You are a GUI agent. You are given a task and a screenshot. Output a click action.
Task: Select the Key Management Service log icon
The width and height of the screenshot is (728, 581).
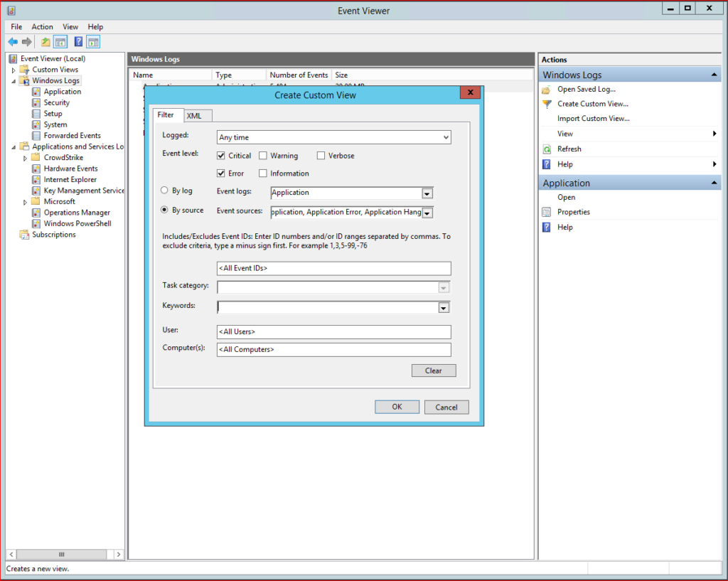pos(36,191)
